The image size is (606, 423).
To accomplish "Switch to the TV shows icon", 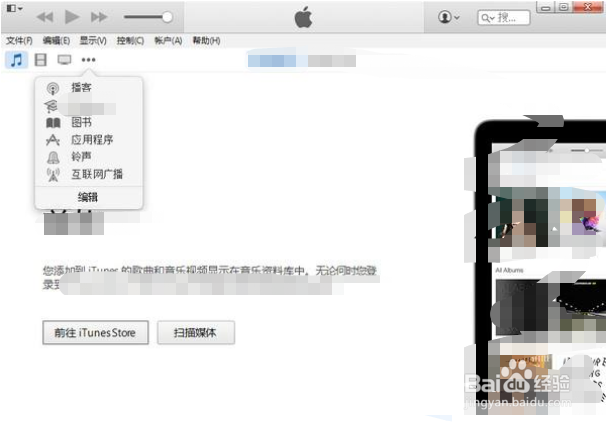I will [65, 60].
